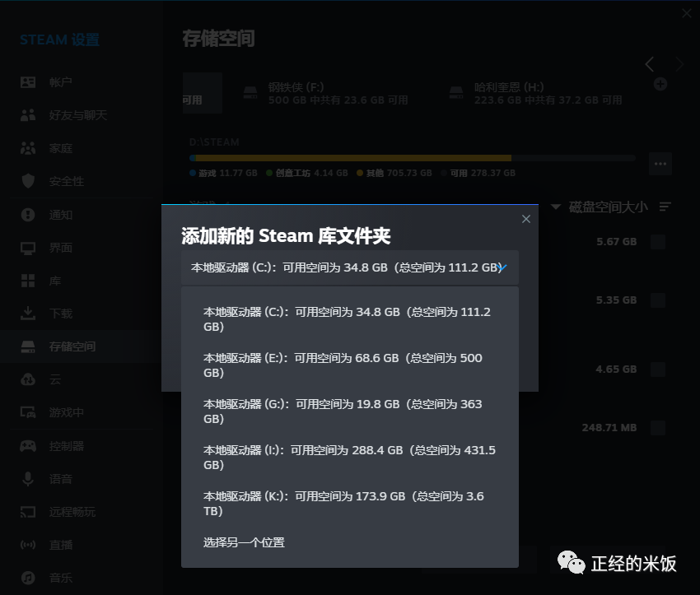Click the 界面 monitor icon
The width and height of the screenshot is (700, 595).
pos(28,248)
